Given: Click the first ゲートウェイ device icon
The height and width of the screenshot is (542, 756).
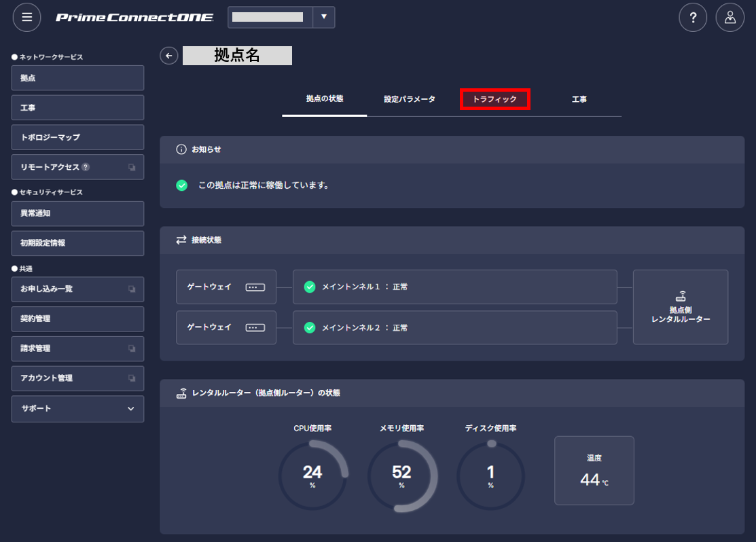Looking at the screenshot, I should (255, 287).
